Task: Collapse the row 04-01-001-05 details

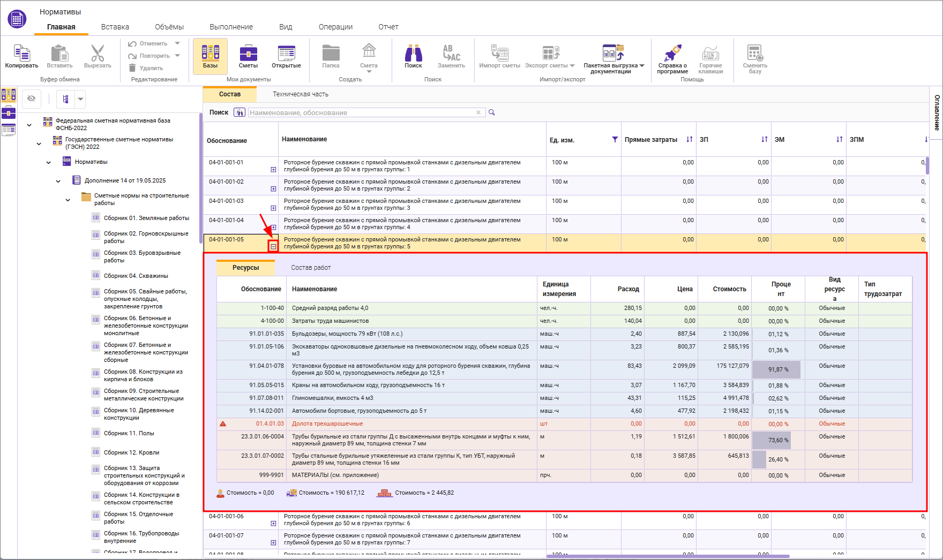Action: click(x=273, y=247)
